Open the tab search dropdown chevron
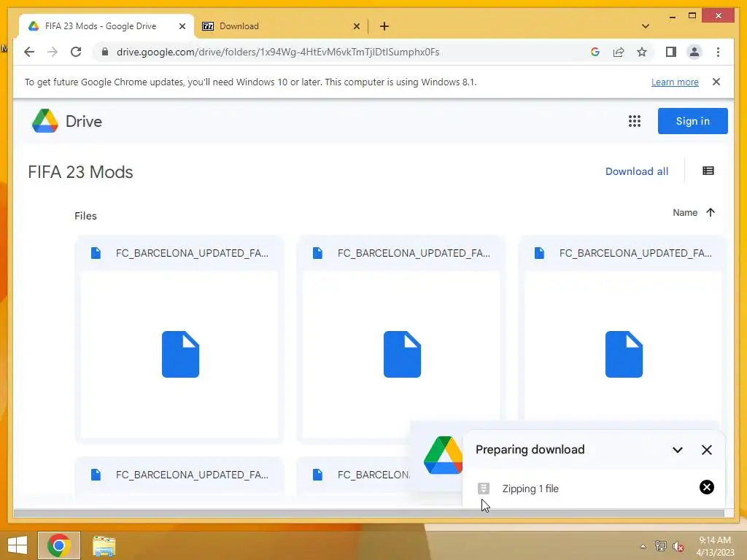 645,26
